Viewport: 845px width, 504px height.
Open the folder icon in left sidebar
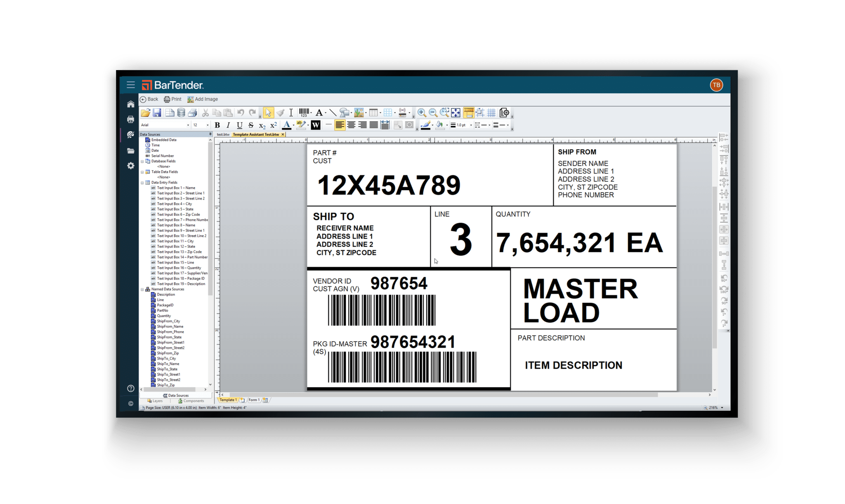[131, 151]
